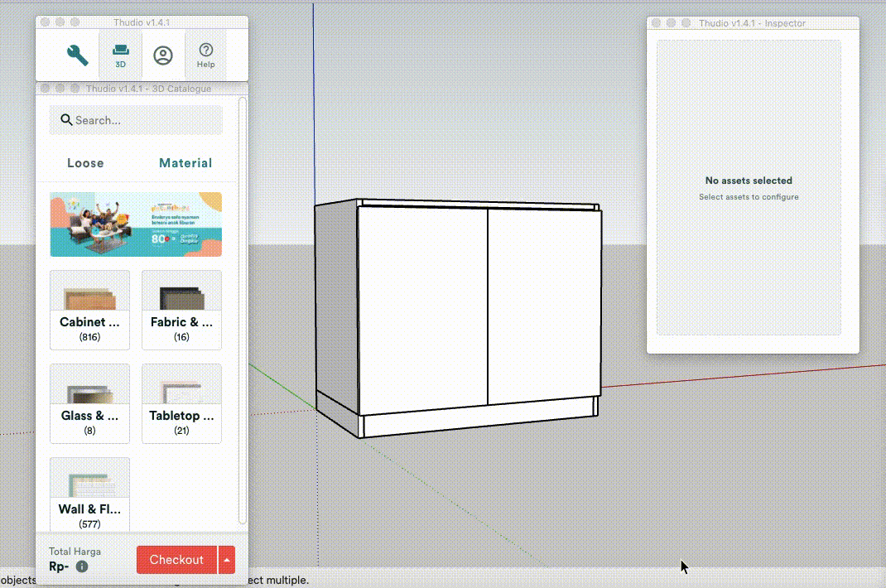Click the 'Total Harga' label
The width and height of the screenshot is (886, 588).
75,552
